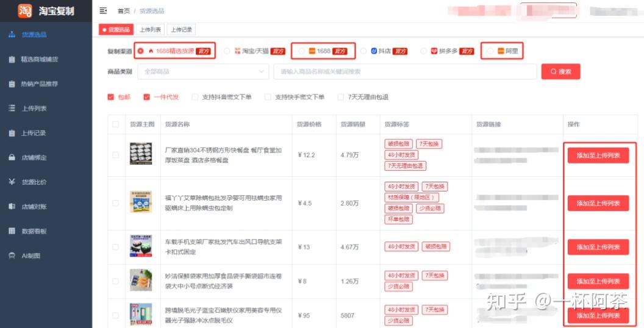Image resolution: width=644 pixels, height=328 pixels.
Task: Select the 阿里 radio button
Action: tap(490, 51)
